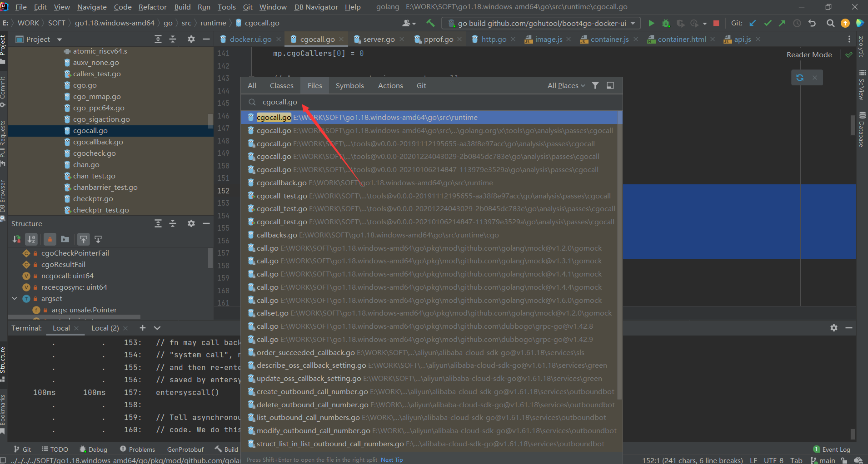The image size is (868, 464).
Task: Click the cgocall.go search input field
Action: pyautogui.click(x=409, y=102)
